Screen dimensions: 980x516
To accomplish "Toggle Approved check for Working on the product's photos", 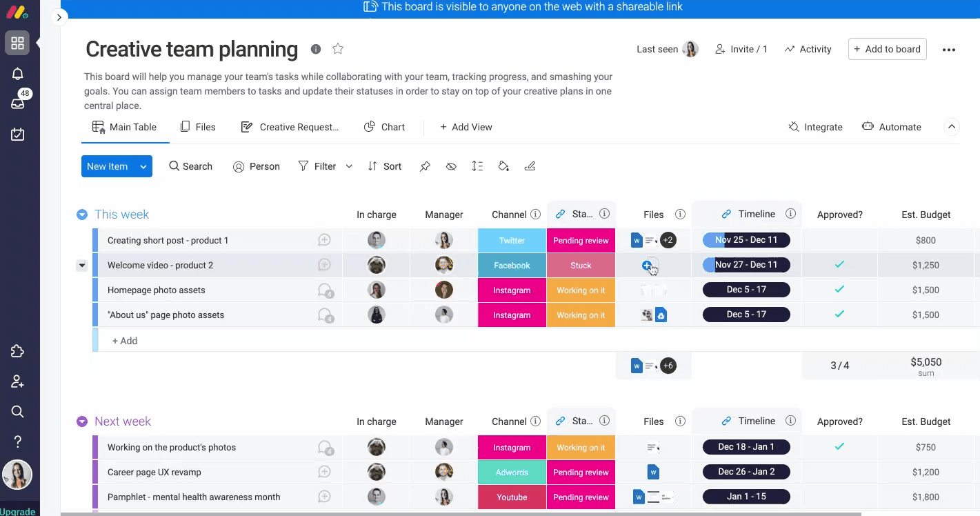I will [839, 447].
